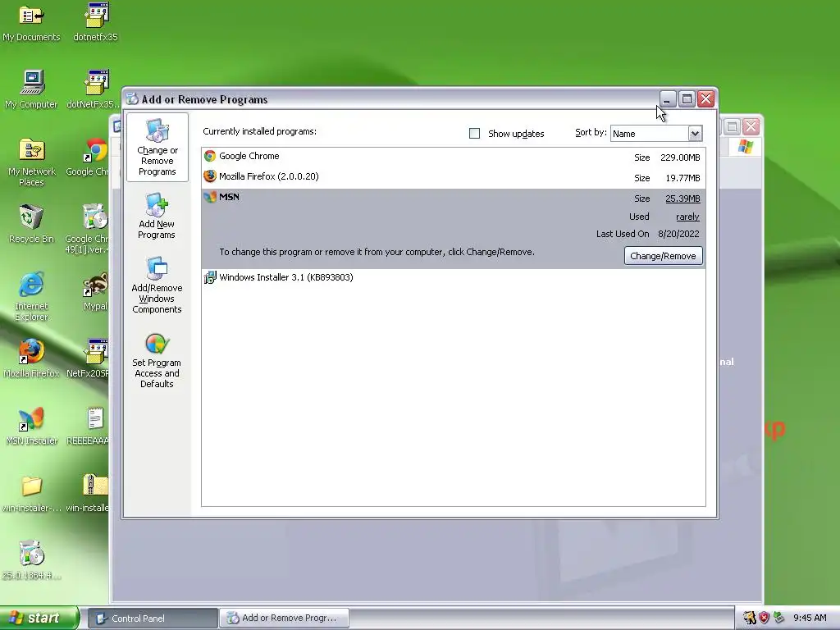Select Change or Remove Programs sidebar icon
Viewport: 840px width, 630px height.
(157, 148)
